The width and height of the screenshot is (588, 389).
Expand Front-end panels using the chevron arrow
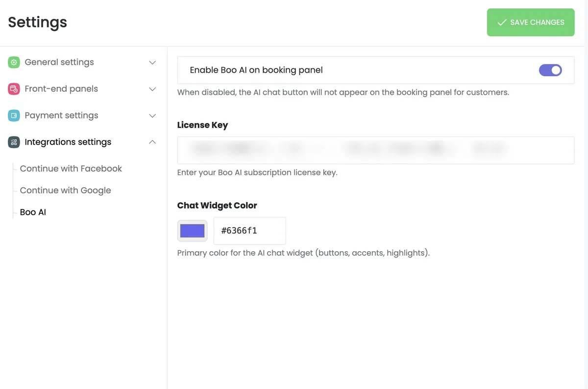point(152,89)
